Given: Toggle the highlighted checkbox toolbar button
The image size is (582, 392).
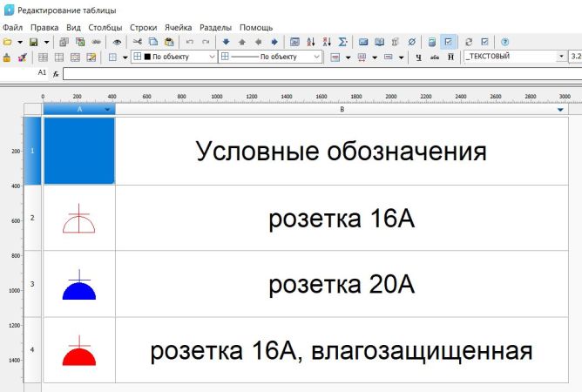Looking at the screenshot, I should tap(448, 42).
